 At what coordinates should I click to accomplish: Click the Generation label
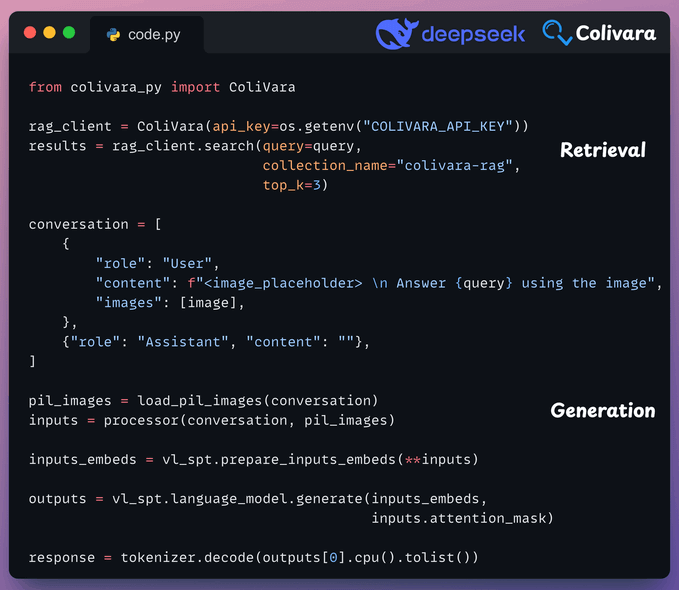603,410
